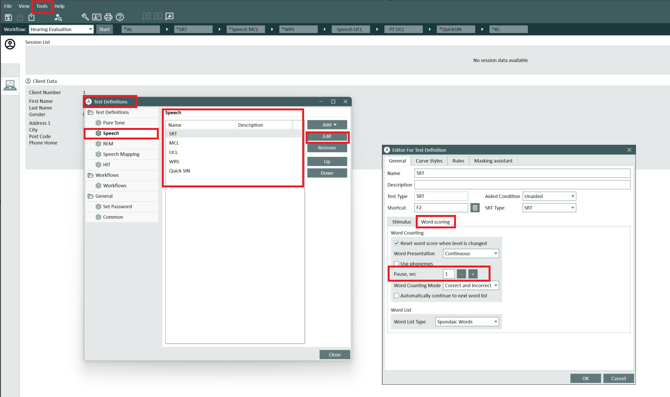Screen dimensions: 670x397
Task: Enable Reset word score when level changed
Action: coord(397,243)
